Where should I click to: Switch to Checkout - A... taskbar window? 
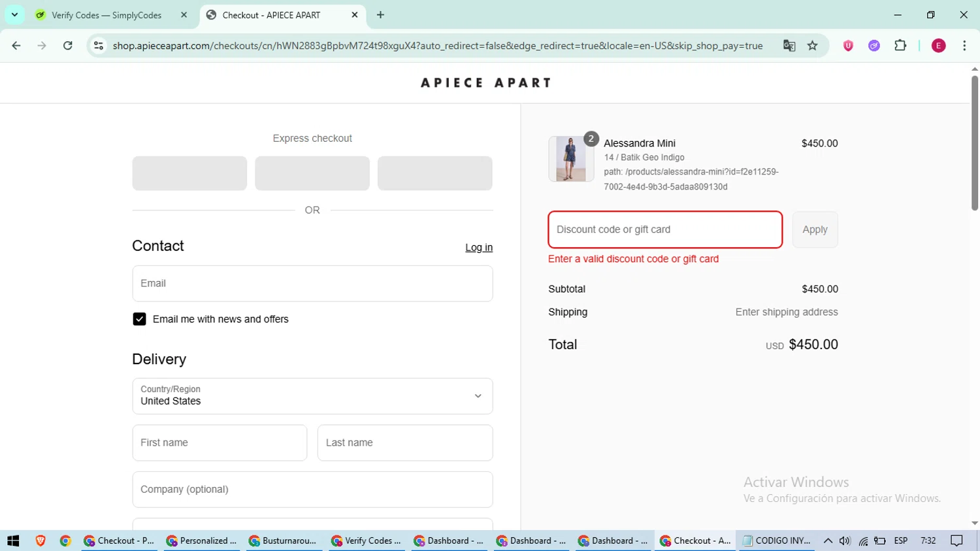(x=696, y=541)
